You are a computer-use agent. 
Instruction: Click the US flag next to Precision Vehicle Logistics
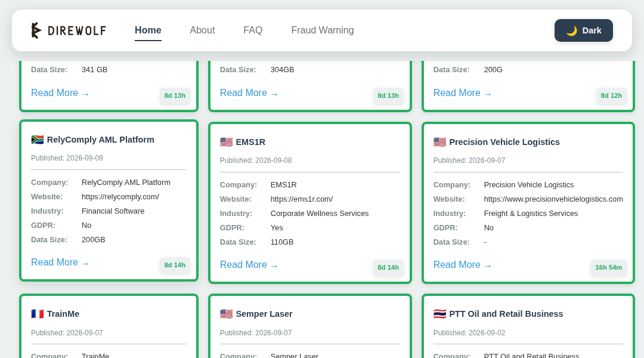[439, 142]
